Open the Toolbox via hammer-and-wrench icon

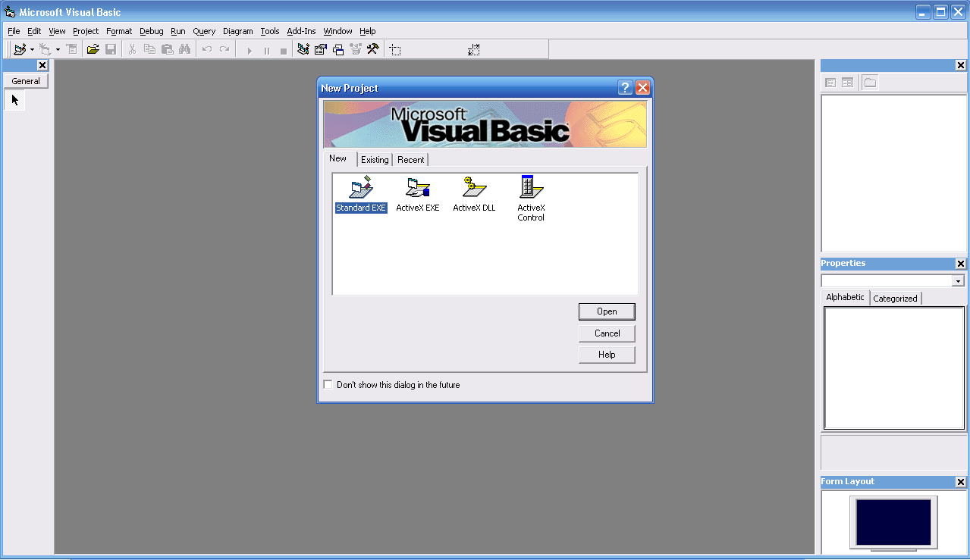click(x=372, y=49)
